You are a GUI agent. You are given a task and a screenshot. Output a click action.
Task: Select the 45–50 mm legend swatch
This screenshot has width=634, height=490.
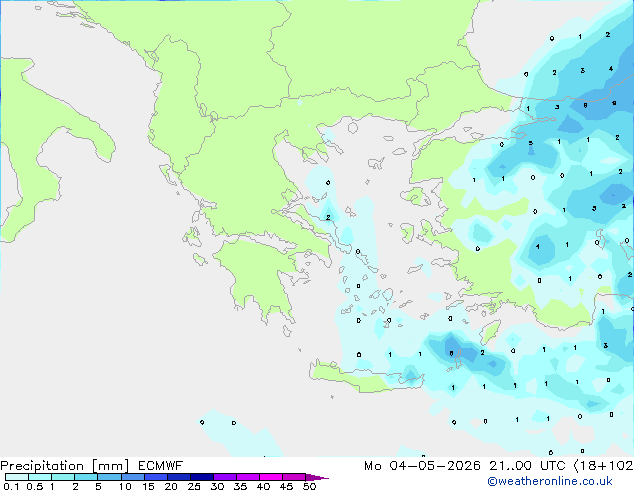point(294,477)
